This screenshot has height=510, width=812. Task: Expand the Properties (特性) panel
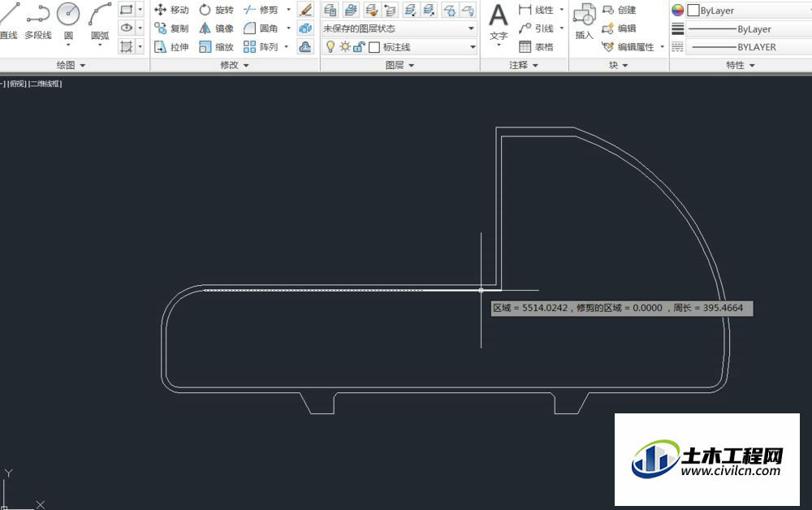pyautogui.click(x=741, y=65)
